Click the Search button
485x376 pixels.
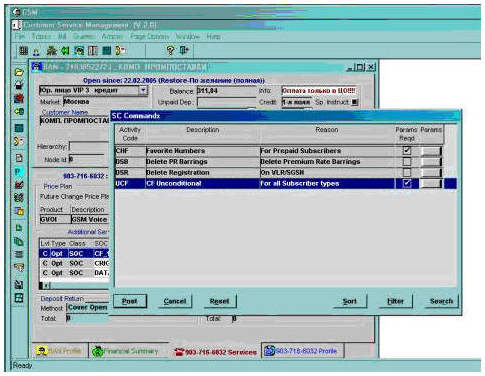click(441, 301)
